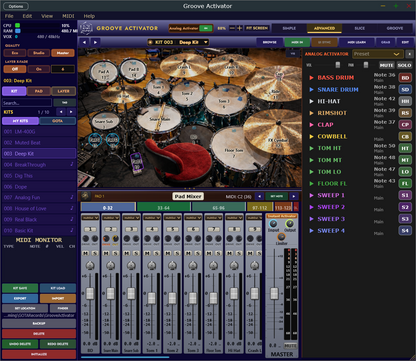This screenshot has width=416, height=361.
Task: Click the Snare Main pad on the drum kit
Action: 159,120
